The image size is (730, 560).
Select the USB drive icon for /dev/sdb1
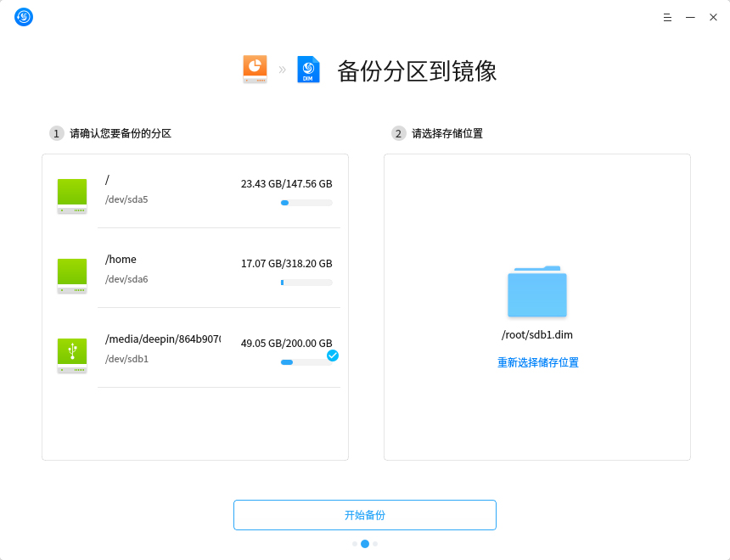pos(72,356)
